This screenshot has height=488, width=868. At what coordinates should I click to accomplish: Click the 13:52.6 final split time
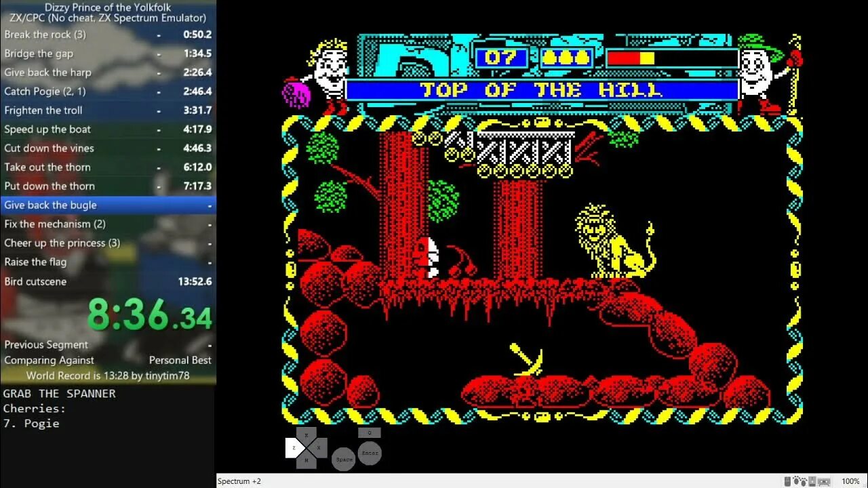pyautogui.click(x=195, y=281)
